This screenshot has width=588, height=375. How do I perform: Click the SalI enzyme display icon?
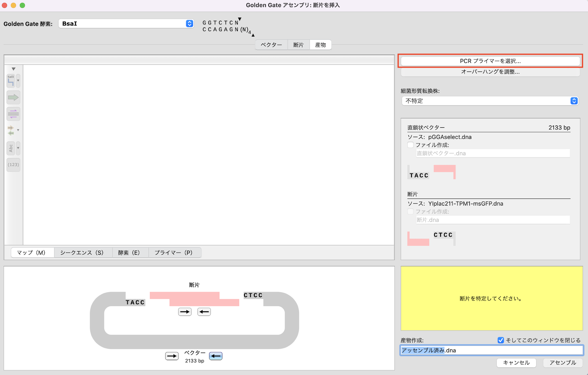pos(11,81)
